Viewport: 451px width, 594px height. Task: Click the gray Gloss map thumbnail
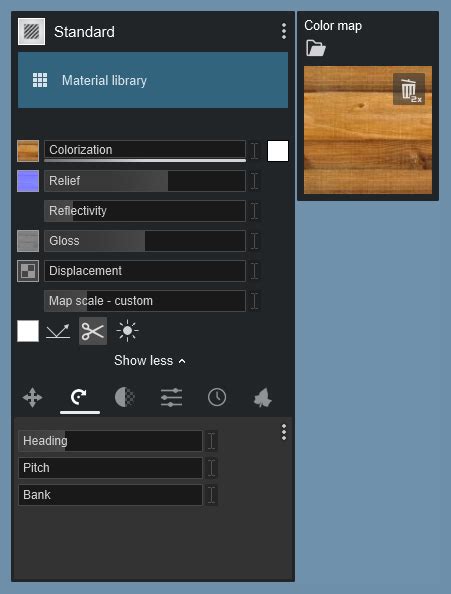point(28,241)
